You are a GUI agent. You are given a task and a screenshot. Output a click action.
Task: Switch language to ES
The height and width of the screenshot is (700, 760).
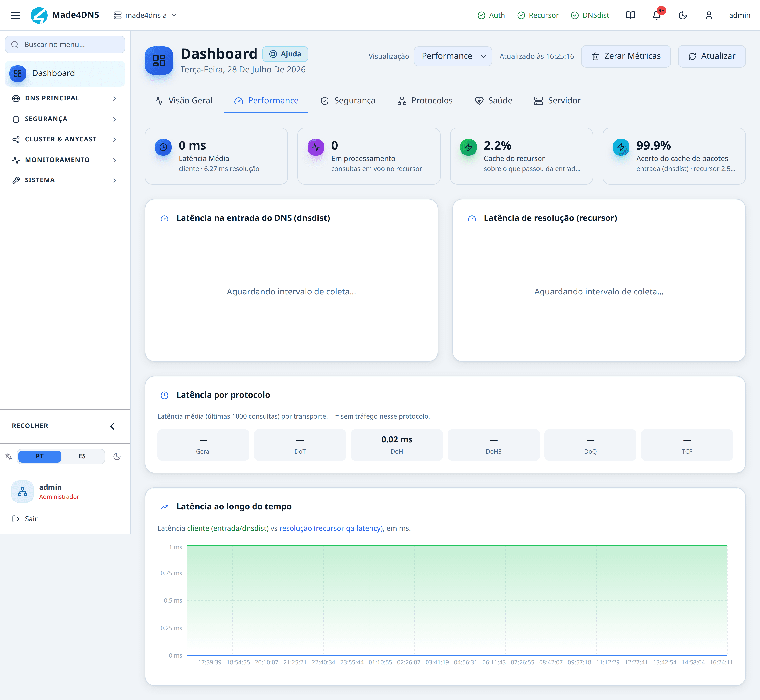[x=82, y=456]
